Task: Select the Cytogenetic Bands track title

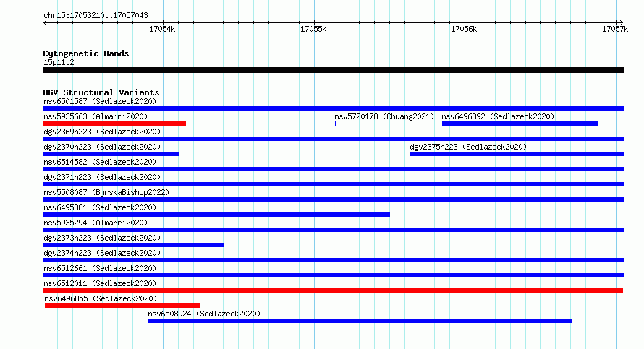Action: click(x=86, y=53)
